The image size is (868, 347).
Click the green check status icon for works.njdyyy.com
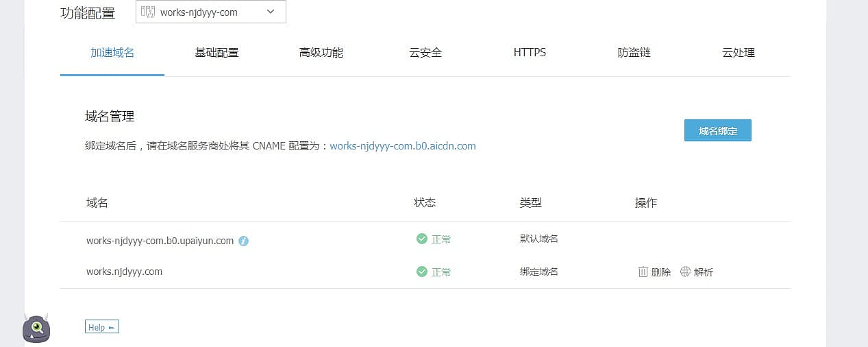tap(422, 272)
